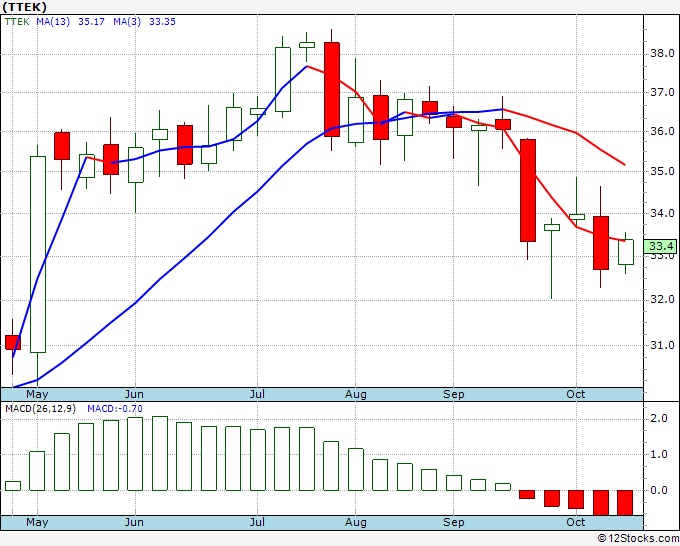
Task: Click May on the MACD panel axis
Action: coord(37,522)
